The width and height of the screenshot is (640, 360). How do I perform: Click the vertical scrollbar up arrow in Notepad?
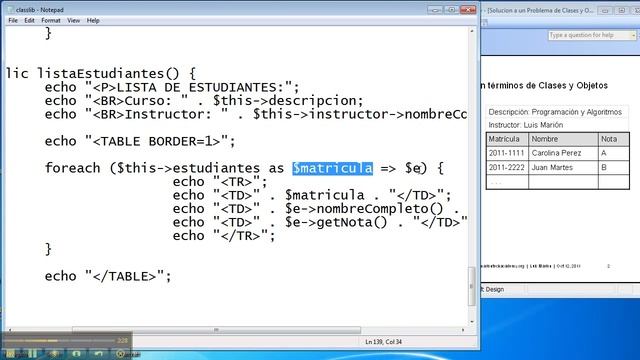(x=472, y=31)
